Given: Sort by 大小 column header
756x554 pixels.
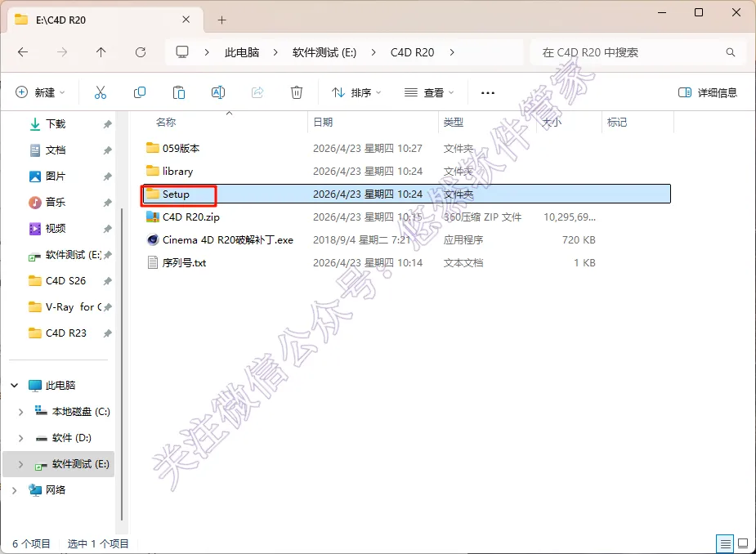Looking at the screenshot, I should click(552, 122).
